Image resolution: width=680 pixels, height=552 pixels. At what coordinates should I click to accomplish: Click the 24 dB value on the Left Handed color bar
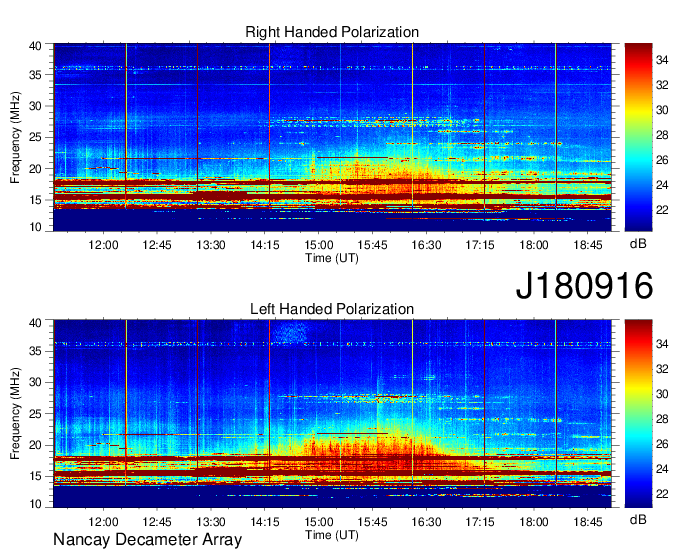(x=662, y=469)
